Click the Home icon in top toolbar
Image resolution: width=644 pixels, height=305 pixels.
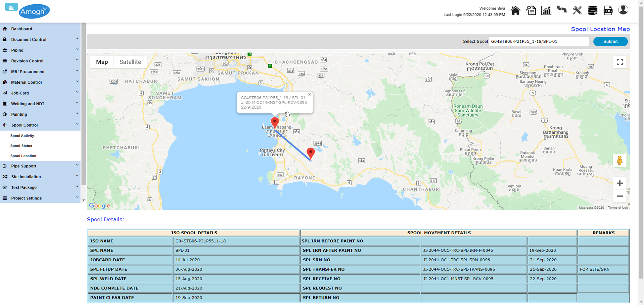[515, 11]
